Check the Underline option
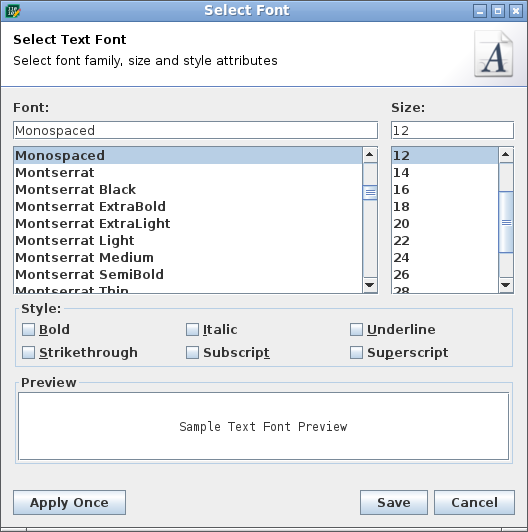This screenshot has width=528, height=532. click(x=356, y=329)
